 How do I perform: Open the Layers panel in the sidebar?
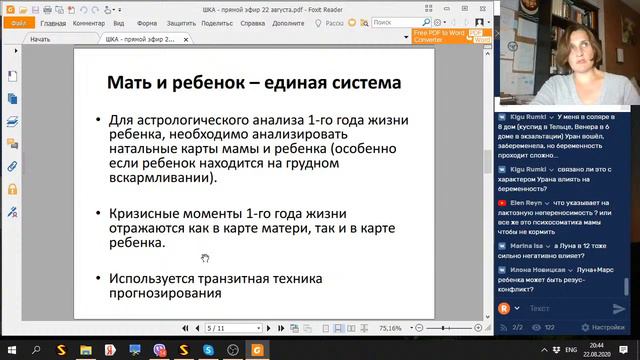click(x=12, y=122)
